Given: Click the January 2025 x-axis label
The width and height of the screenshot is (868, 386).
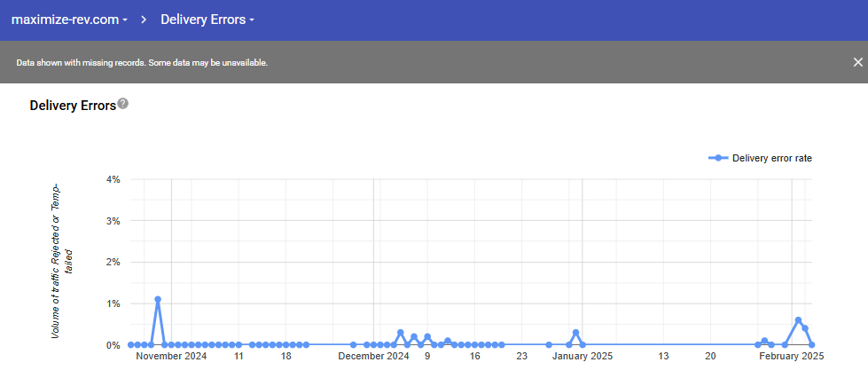Looking at the screenshot, I should coord(582,357).
